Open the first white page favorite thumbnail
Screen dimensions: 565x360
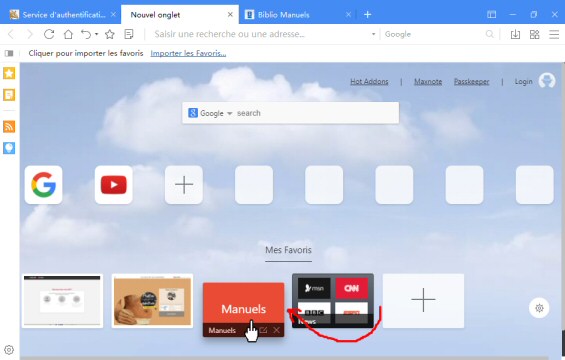(63, 301)
